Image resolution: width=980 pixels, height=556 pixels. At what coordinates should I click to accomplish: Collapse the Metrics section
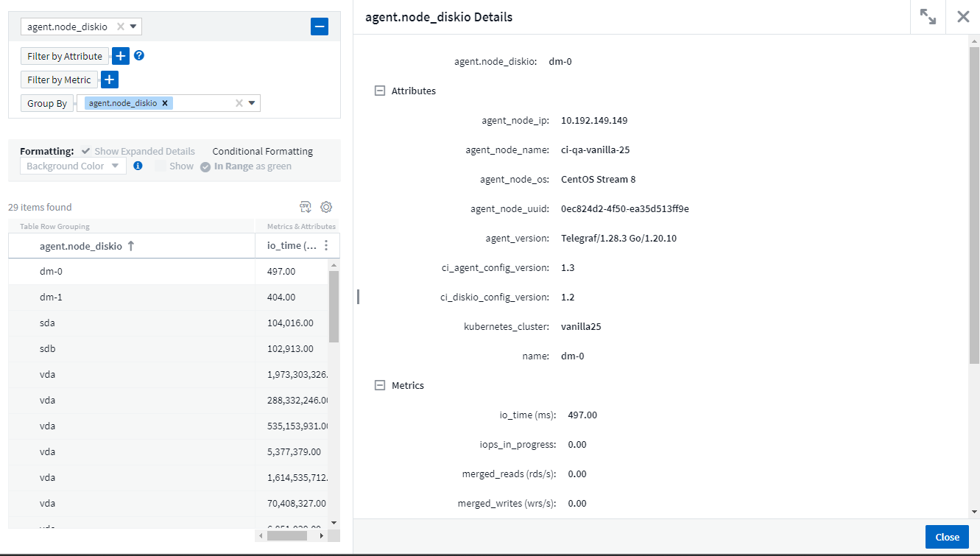tap(380, 386)
